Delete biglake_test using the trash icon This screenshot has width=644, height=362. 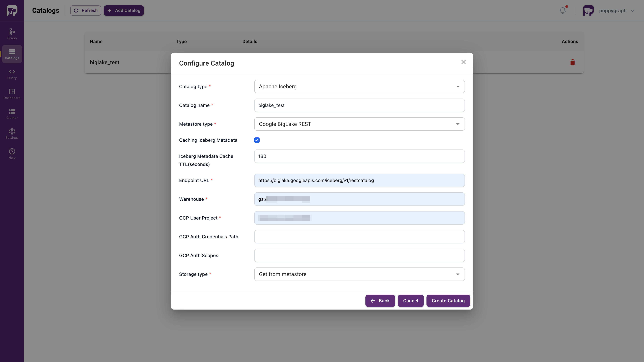tap(572, 62)
